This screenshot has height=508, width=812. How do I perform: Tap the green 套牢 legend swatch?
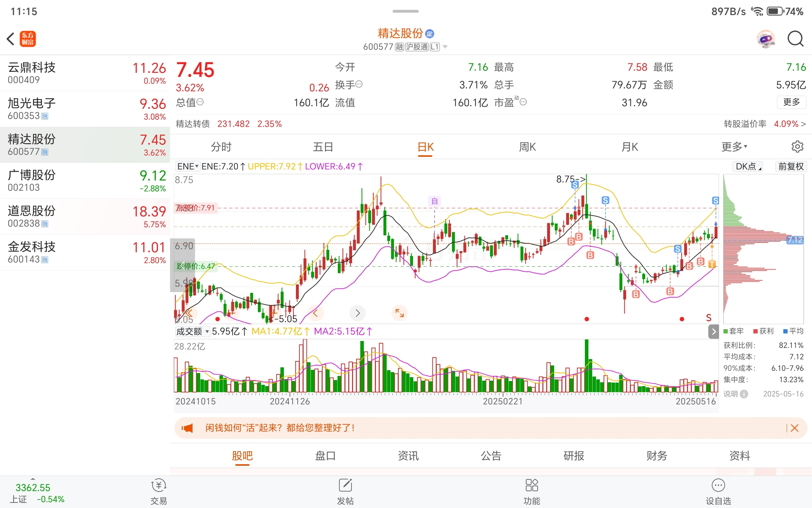(x=725, y=331)
